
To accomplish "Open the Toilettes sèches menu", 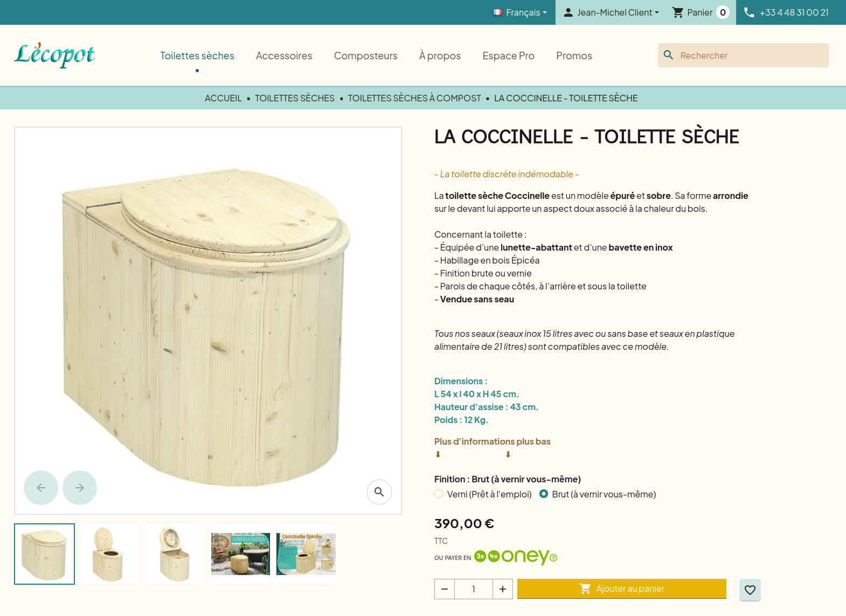I will (197, 56).
